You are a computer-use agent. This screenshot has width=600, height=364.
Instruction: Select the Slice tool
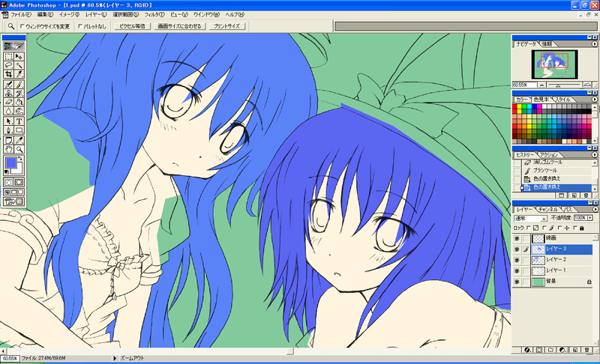point(19,74)
